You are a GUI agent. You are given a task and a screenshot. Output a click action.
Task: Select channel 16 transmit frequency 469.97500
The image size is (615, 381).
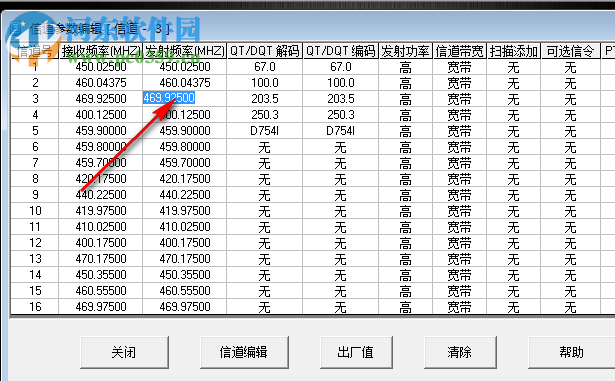tap(185, 307)
